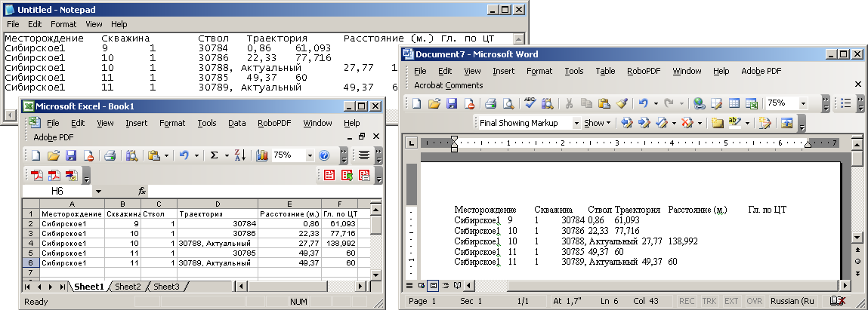Open the Format menu in Notepad
This screenshot has height=310, width=868.
63,24
